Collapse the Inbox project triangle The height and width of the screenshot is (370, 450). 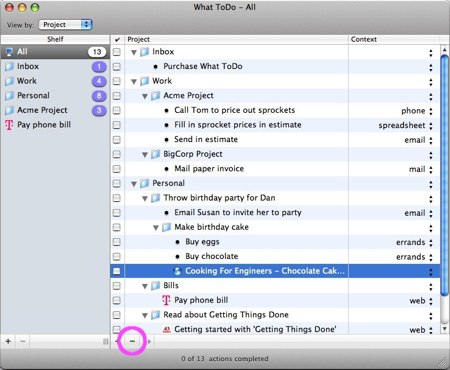point(134,52)
